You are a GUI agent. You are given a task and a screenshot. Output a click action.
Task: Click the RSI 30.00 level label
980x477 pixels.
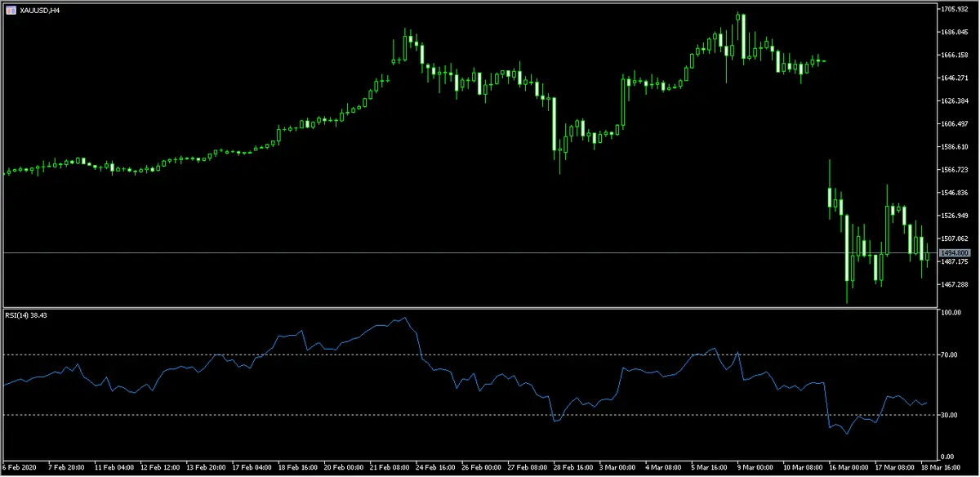coord(948,415)
